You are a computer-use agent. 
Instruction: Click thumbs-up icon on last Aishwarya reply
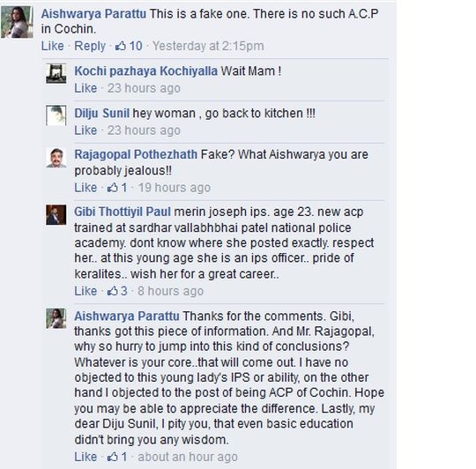pos(112,457)
